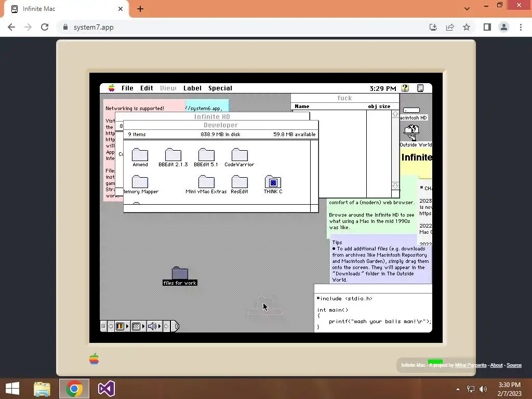Select the 'files for work' desktop folder
This screenshot has height=399, width=532.
180,276
